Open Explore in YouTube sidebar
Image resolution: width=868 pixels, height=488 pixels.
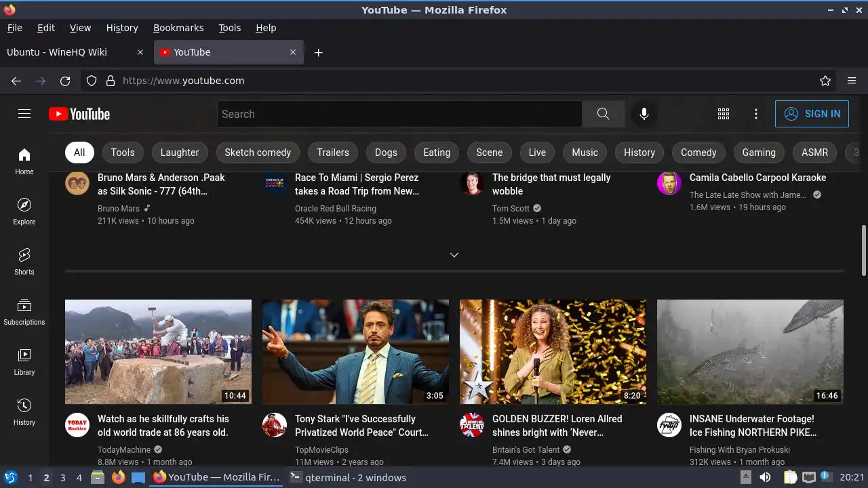24,211
